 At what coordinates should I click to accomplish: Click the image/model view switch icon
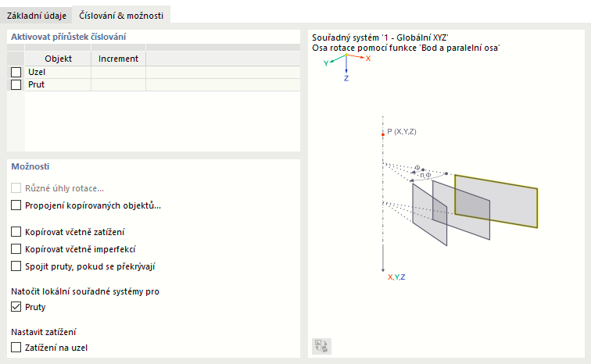click(321, 346)
